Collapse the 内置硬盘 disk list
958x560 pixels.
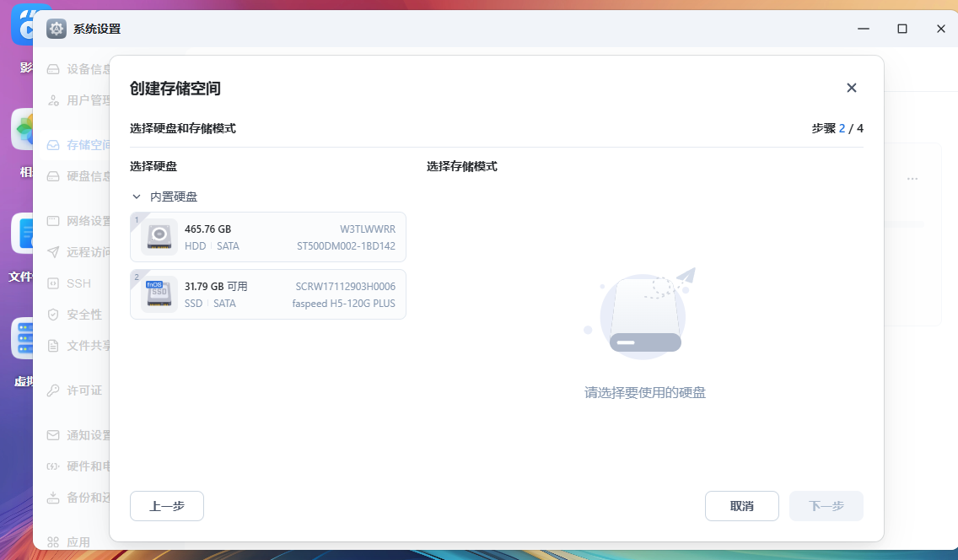tap(136, 196)
